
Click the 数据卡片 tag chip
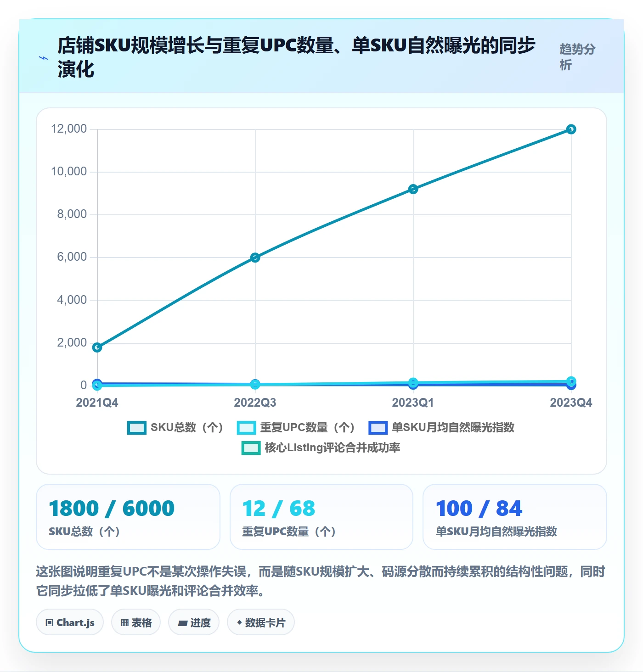tap(261, 622)
